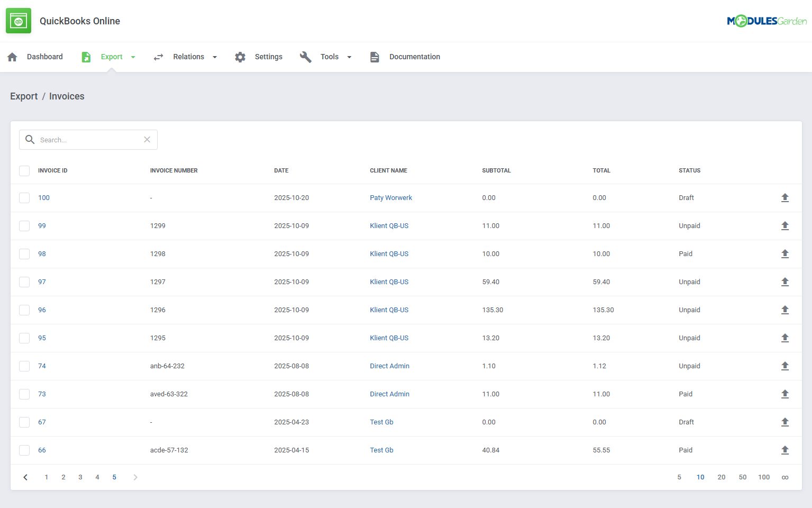Viewport: 812px width, 508px height.
Task: Check the box for invoice 95
Action: [x=24, y=338]
